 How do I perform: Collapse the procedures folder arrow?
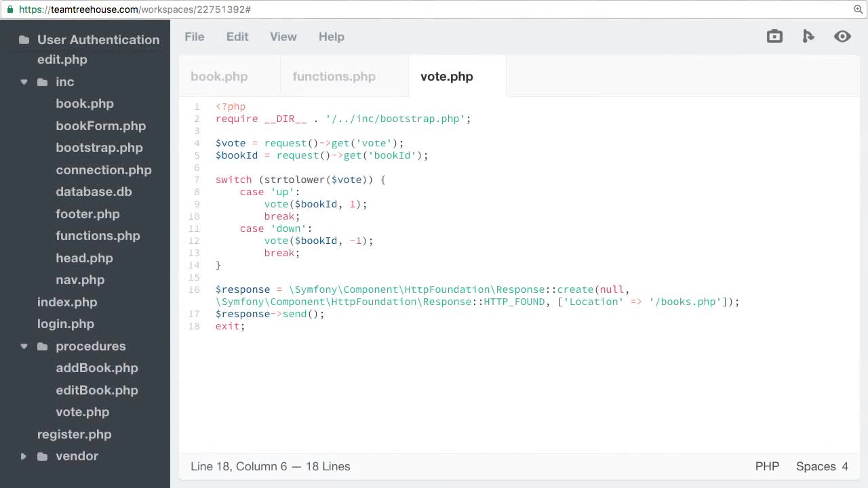24,346
